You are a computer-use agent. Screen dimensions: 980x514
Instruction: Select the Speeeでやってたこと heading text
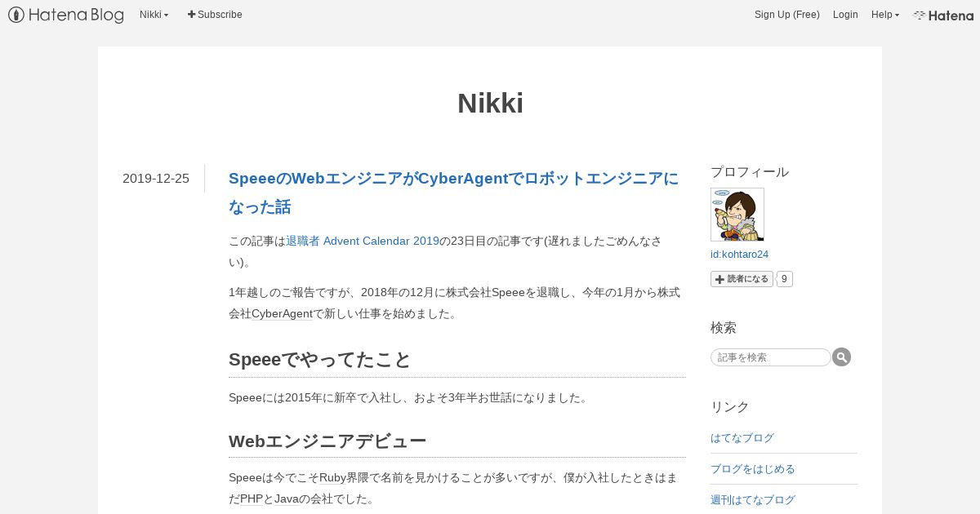(320, 360)
